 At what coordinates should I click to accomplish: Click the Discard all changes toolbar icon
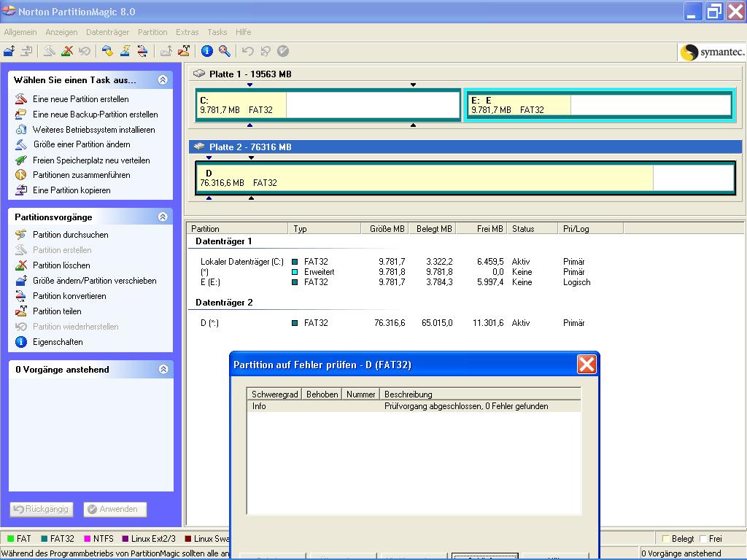click(266, 51)
